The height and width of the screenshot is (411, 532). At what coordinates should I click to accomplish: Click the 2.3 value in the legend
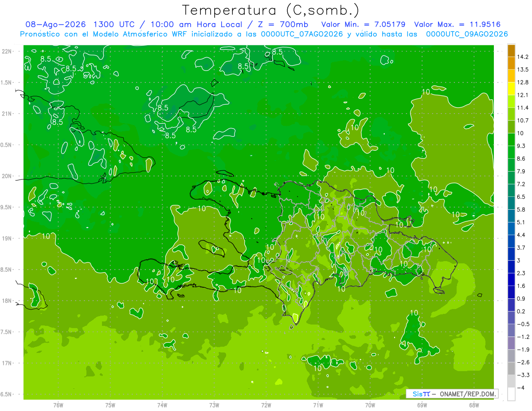[521, 273]
